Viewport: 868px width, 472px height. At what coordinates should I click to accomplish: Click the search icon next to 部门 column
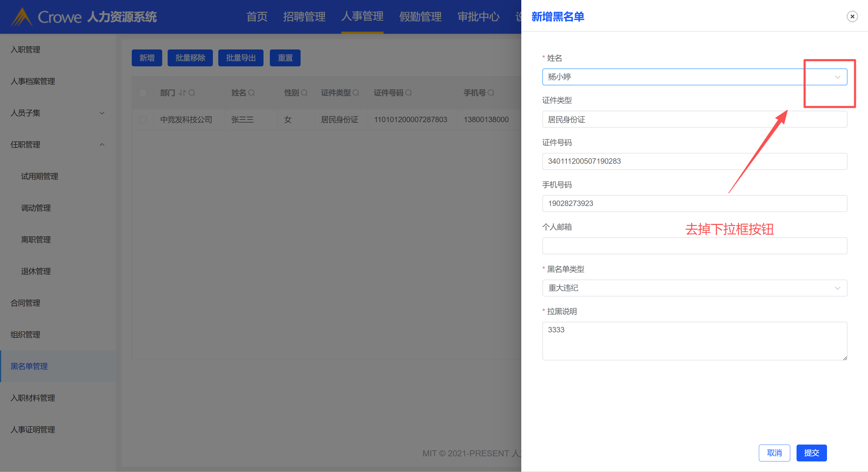pos(192,93)
